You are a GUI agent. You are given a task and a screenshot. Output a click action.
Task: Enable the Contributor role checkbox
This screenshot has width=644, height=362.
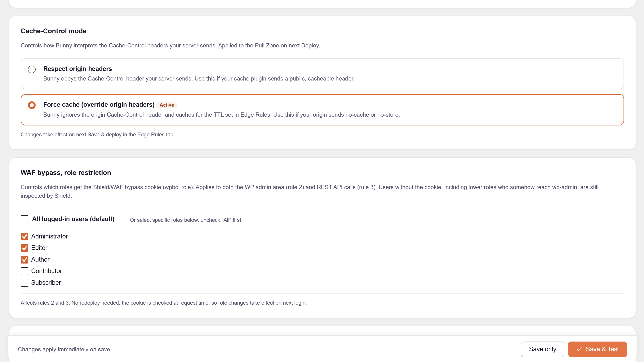[24, 271]
